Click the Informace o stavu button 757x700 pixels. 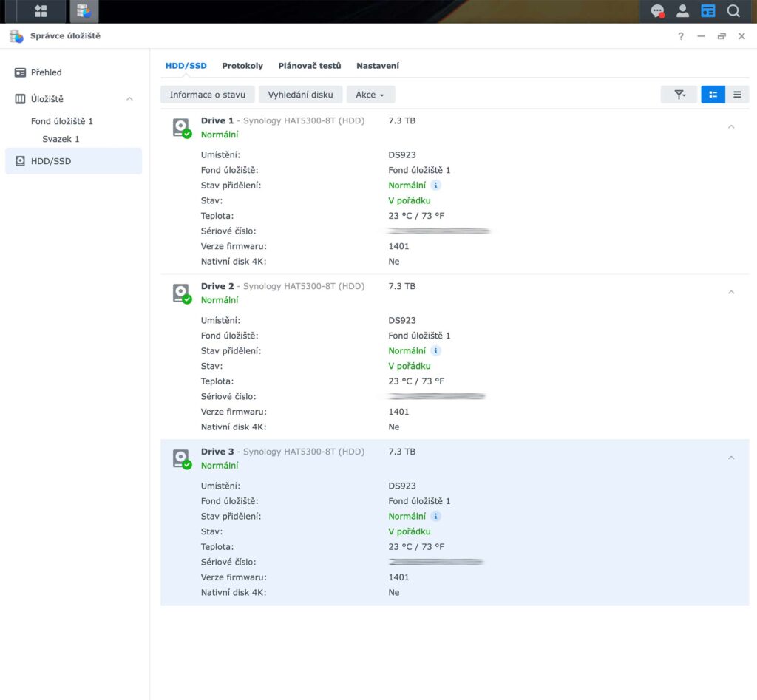pos(208,95)
